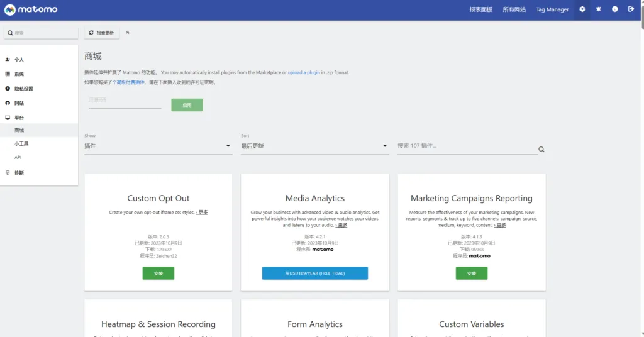The height and width of the screenshot is (337, 644).
Task: Open the info icon in top bar
Action: [x=614, y=9]
